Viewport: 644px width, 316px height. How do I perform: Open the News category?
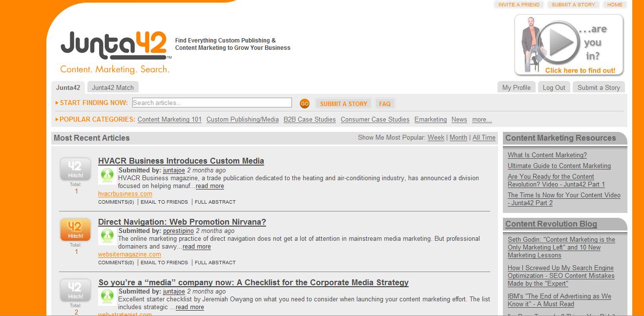pos(459,119)
